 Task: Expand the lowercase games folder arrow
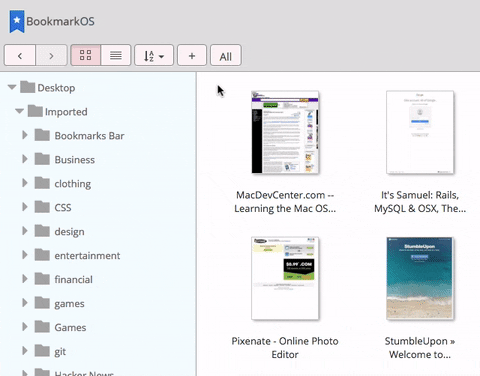25,303
